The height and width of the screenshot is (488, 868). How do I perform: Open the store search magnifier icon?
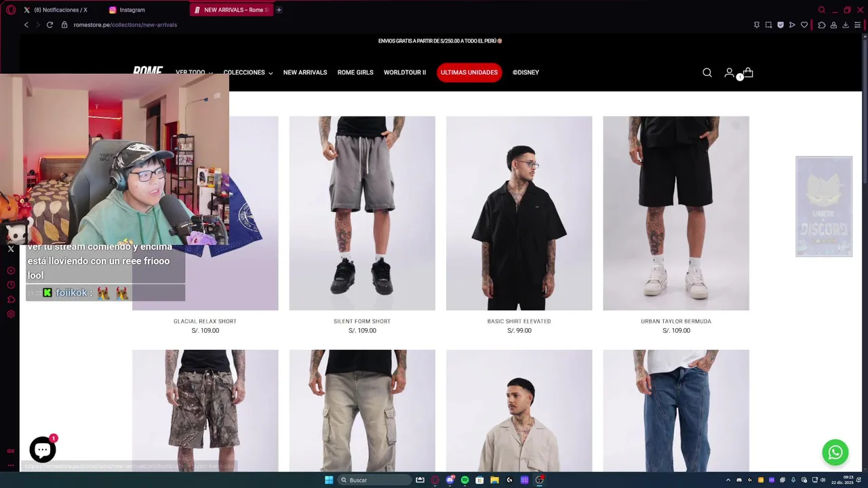[707, 73]
